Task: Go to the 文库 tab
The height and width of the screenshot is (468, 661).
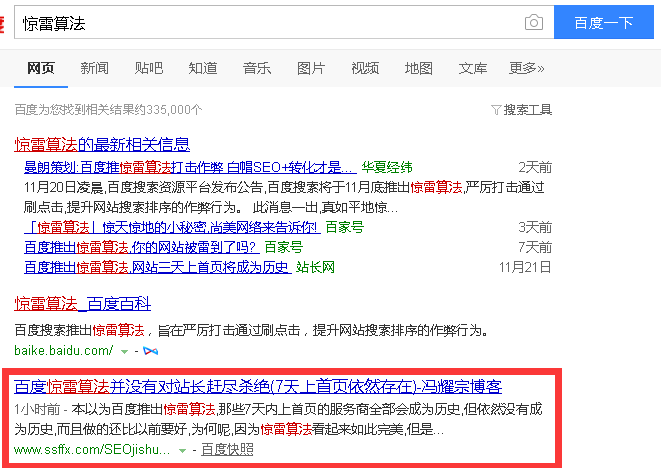Action: (473, 68)
